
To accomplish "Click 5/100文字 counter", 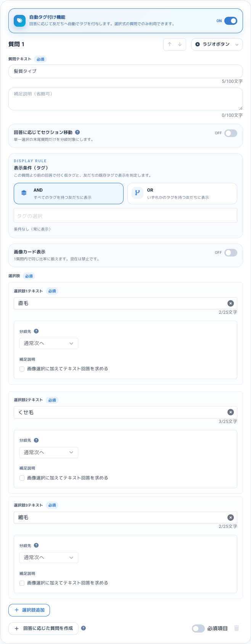I will tap(232, 81).
